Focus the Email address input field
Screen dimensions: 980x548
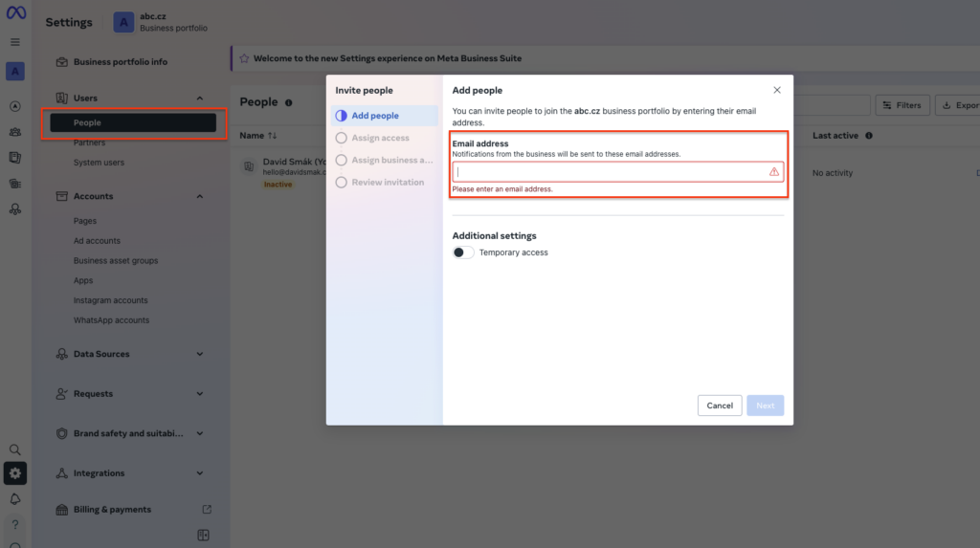click(617, 172)
